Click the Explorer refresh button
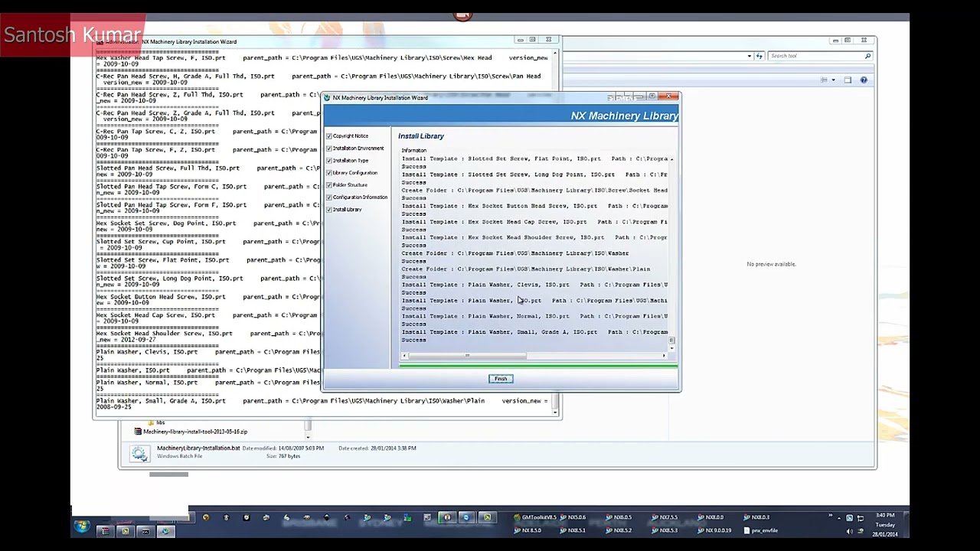Viewport: 980px width, 551px height. click(x=759, y=56)
